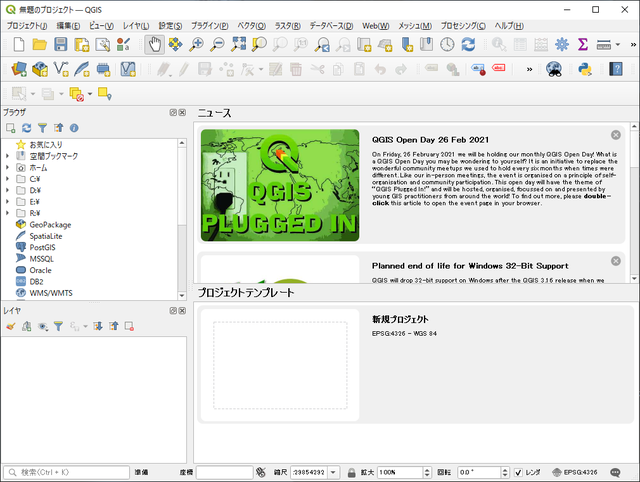Open the Python console from the toolbar
Image resolution: width=640 pixels, height=482 pixels.
[x=585, y=69]
